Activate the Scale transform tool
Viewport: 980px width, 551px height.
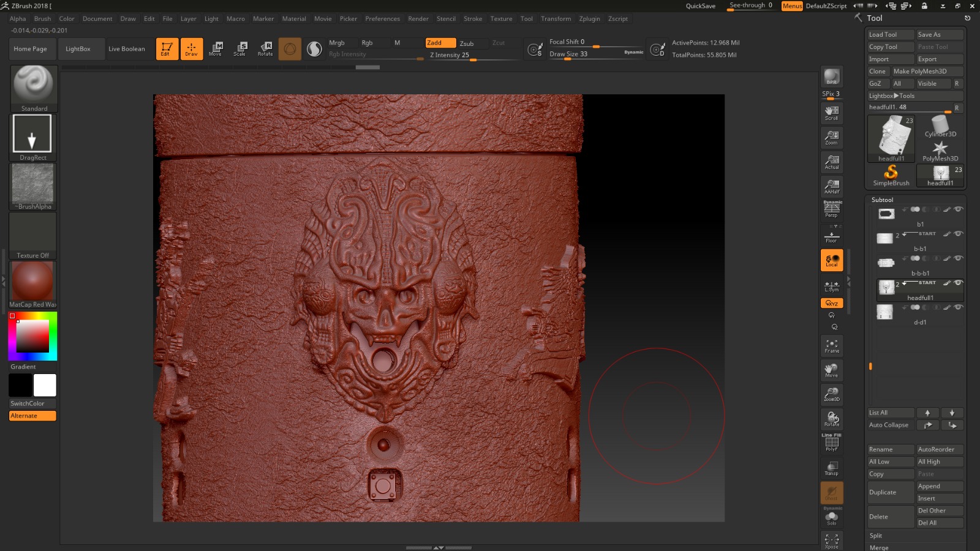pyautogui.click(x=240, y=49)
